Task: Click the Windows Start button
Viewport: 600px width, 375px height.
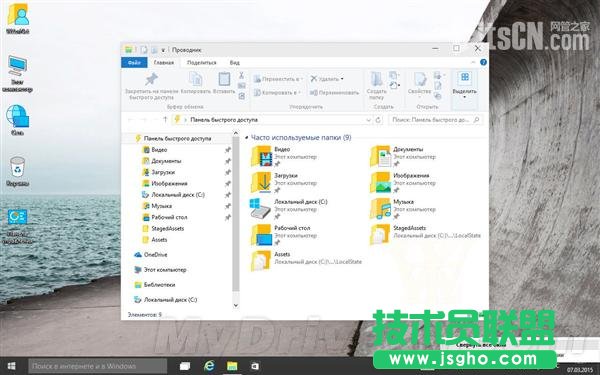Action: click(x=11, y=366)
